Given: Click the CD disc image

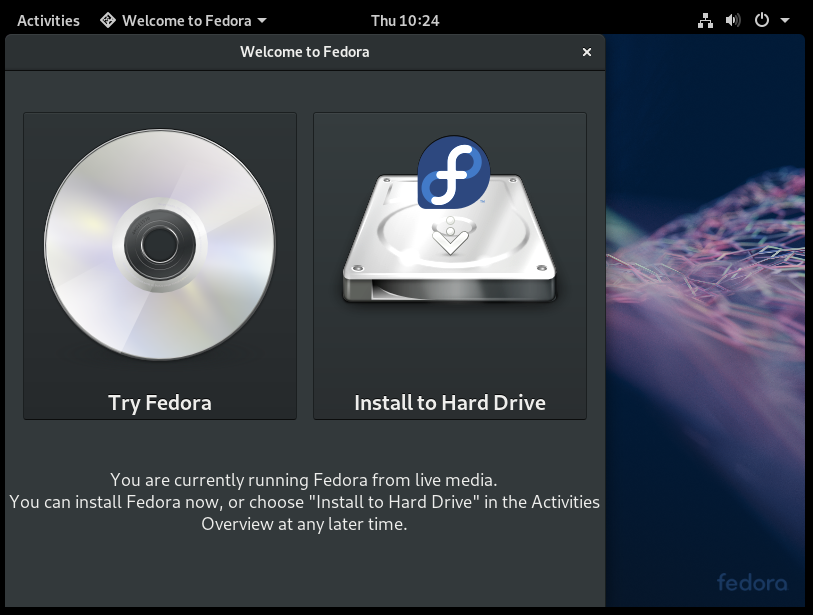Looking at the screenshot, I should [160, 245].
